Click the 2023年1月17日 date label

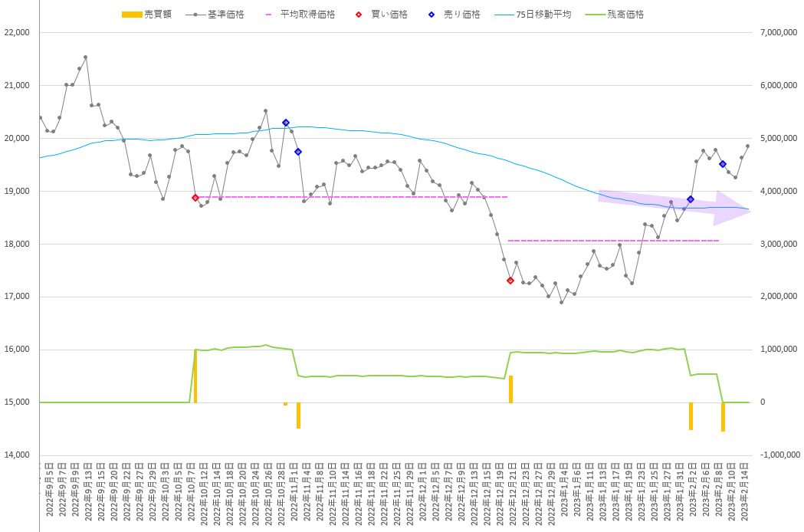pos(615,491)
